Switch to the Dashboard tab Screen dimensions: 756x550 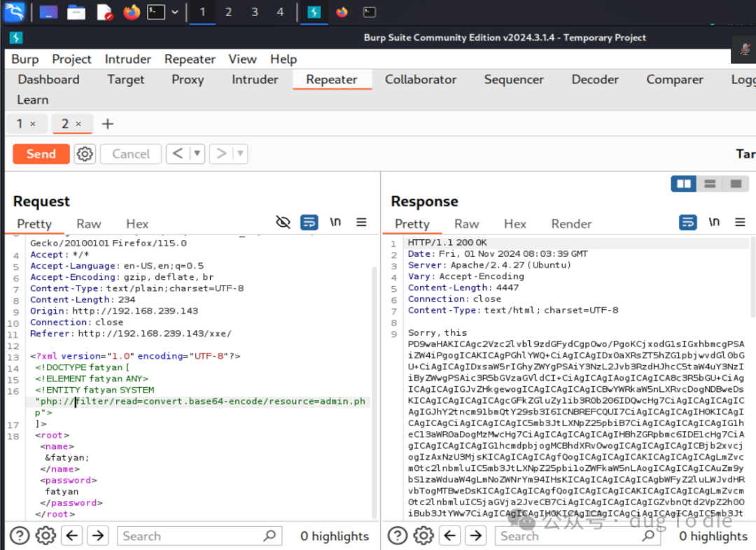(x=49, y=80)
